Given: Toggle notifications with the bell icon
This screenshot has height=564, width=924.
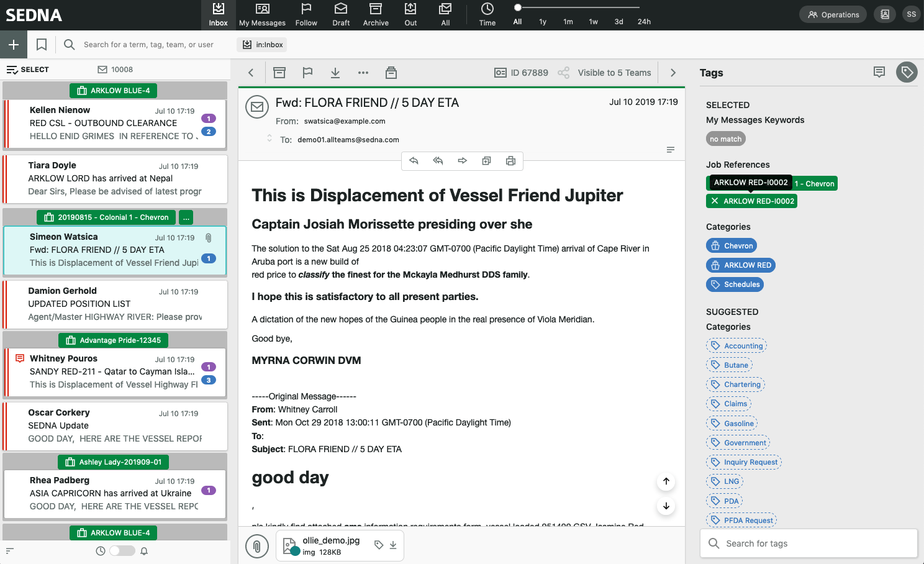Looking at the screenshot, I should click(x=144, y=550).
